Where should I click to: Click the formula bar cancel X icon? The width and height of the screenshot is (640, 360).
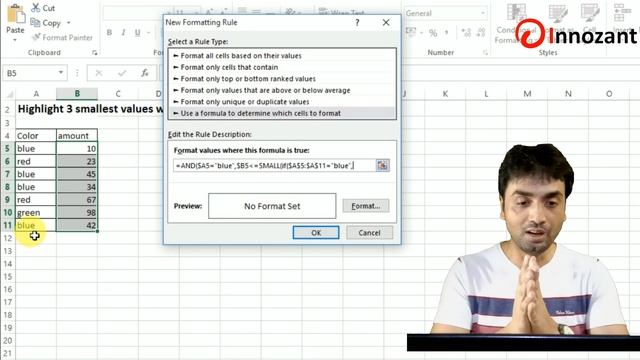coord(99,73)
